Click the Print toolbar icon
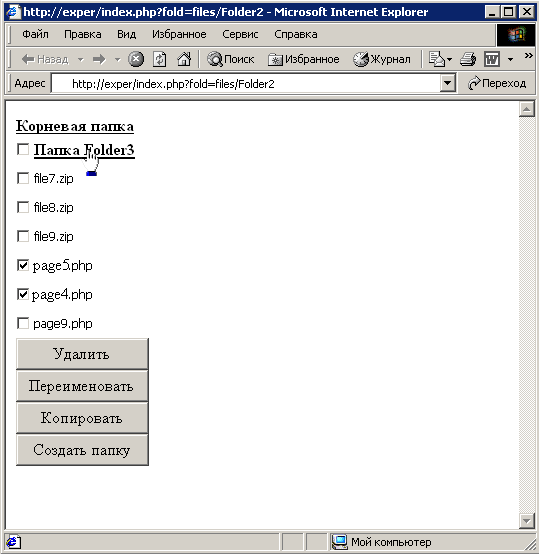The width and height of the screenshot is (539, 554). [468, 59]
